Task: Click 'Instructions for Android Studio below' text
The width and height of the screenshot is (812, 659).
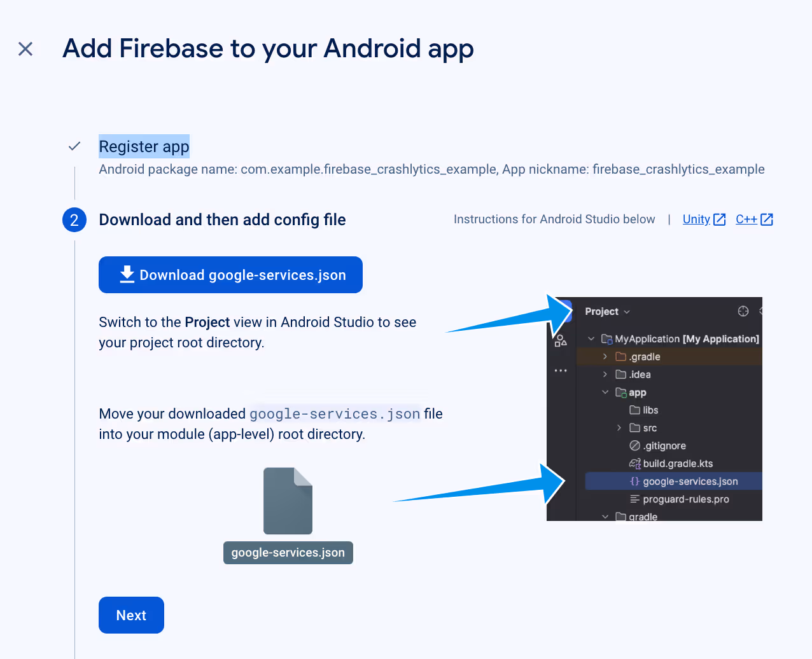Action: [x=554, y=219]
